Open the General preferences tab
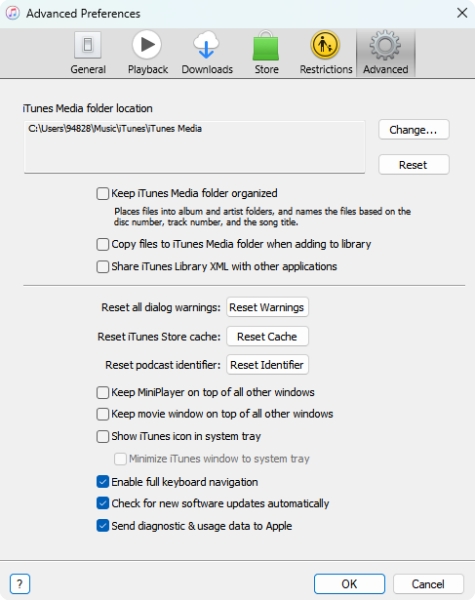Viewport: 475px width, 600px height. pyautogui.click(x=88, y=53)
